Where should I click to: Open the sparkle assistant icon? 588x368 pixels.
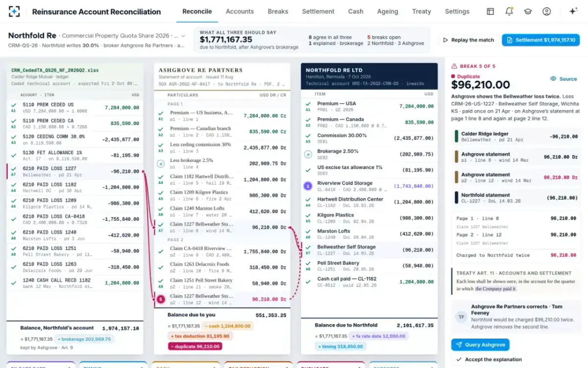click(x=573, y=11)
